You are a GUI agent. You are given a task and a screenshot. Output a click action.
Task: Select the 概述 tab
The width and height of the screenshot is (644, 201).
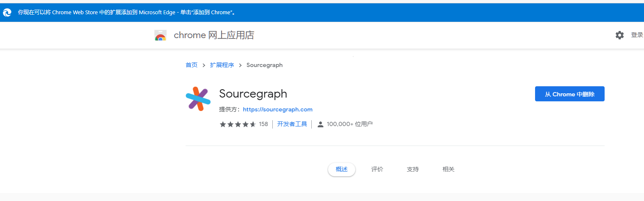tap(341, 169)
